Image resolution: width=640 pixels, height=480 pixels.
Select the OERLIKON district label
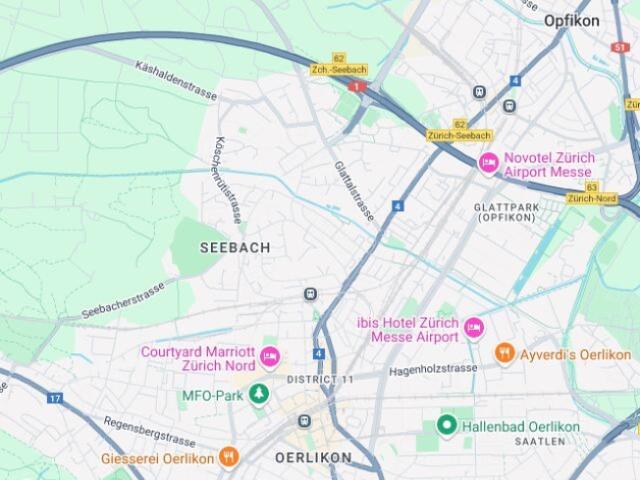tap(313, 458)
